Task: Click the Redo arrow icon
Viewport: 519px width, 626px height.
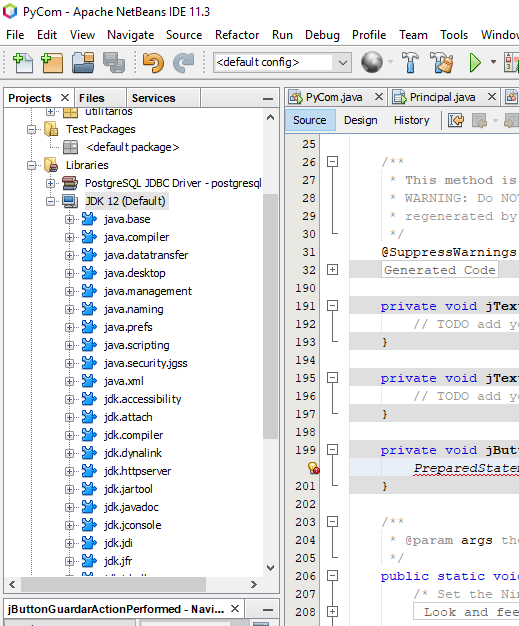Action: [183, 63]
